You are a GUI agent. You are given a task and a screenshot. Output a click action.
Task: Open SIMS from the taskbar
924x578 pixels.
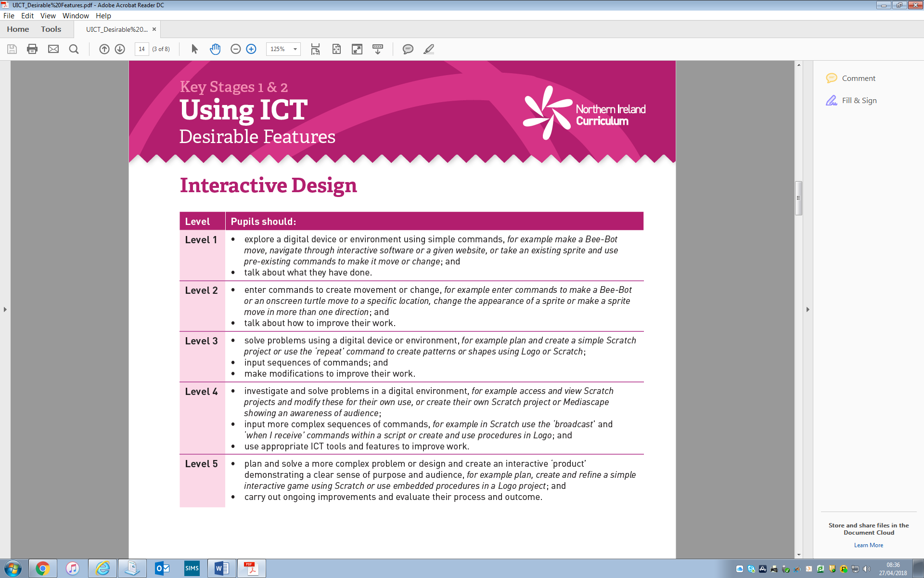coord(192,569)
